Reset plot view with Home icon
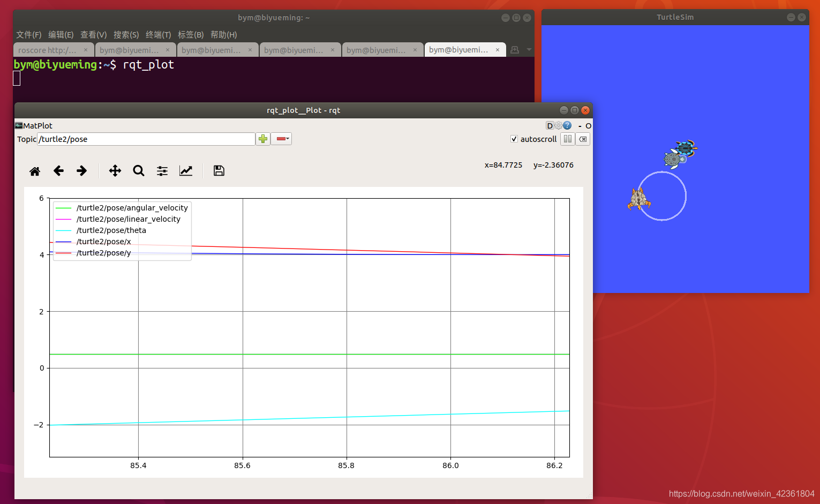This screenshot has width=820, height=504. pos(35,171)
